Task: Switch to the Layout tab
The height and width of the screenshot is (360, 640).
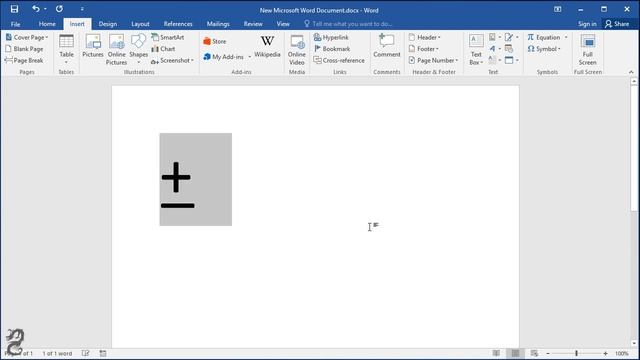Action: [x=140, y=24]
